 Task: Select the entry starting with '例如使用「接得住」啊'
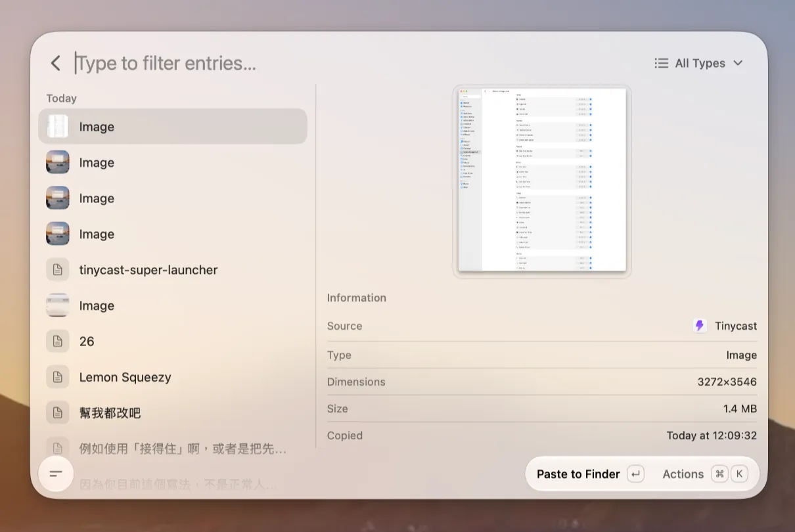(x=173, y=449)
